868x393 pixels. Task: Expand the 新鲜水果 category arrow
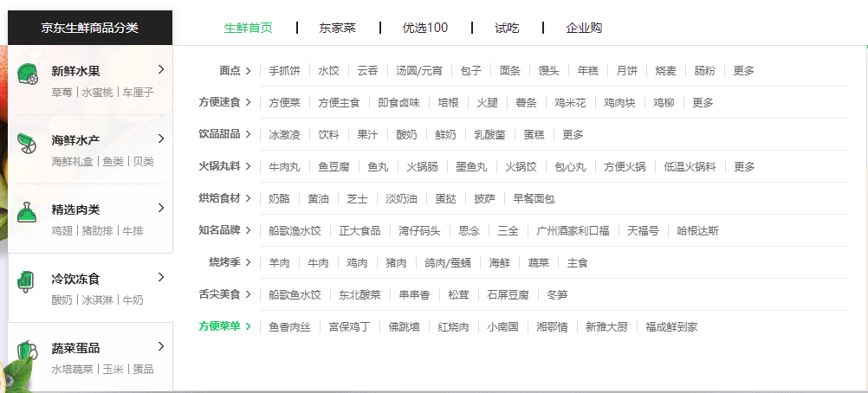(161, 69)
